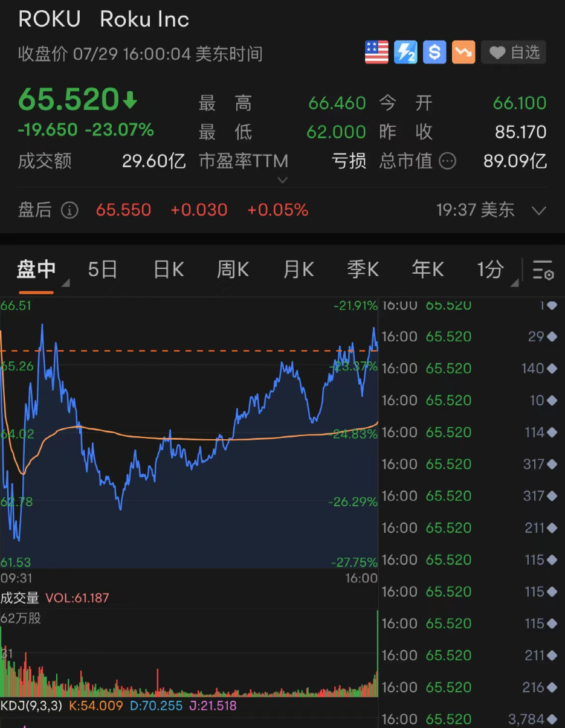Viewport: 565px width, 728px height.
Task: Expand details via chevron under 市盈率TTM
Action: (x=282, y=179)
